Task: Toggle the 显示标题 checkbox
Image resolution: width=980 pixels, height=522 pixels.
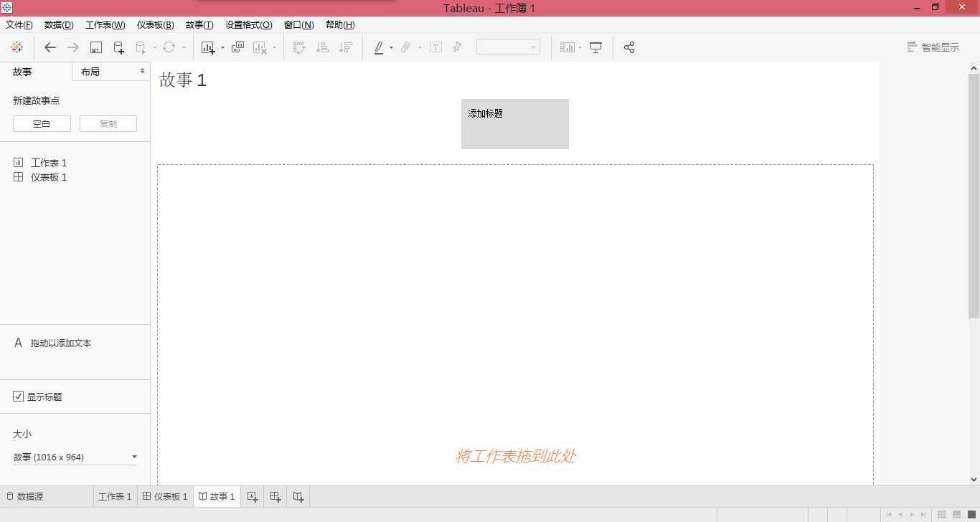Action: point(19,397)
